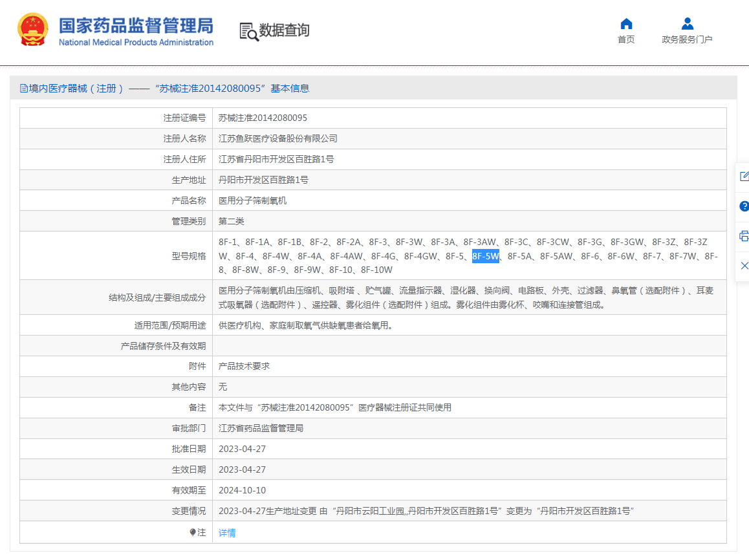Click approval date 2023-04-27 in 批准日期 row

pos(242,449)
